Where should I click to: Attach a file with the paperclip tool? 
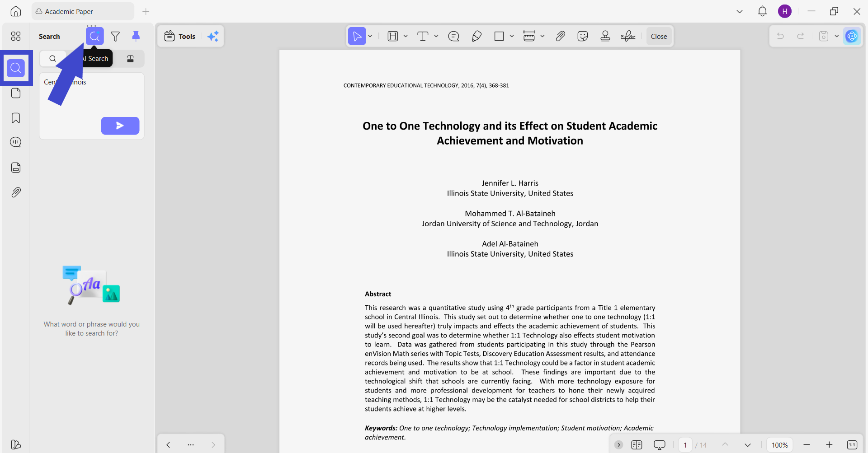coord(561,36)
